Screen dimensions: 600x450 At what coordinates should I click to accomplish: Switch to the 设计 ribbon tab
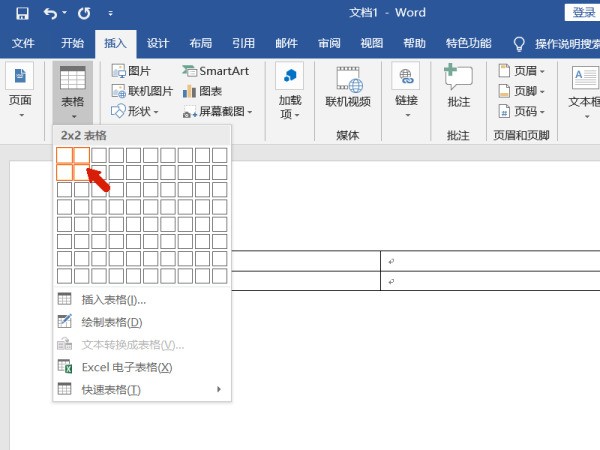[x=158, y=43]
